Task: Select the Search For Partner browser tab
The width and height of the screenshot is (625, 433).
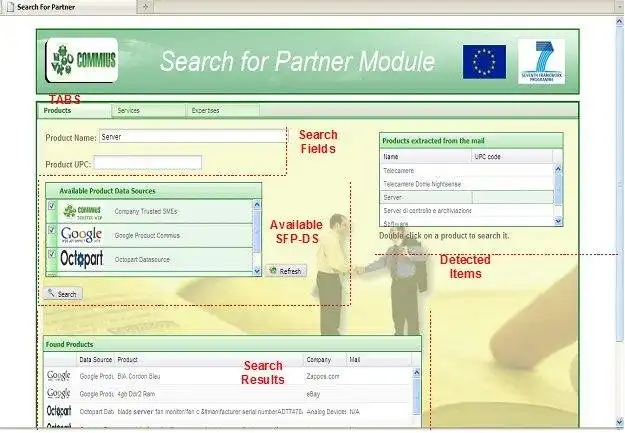Action: (x=69, y=7)
